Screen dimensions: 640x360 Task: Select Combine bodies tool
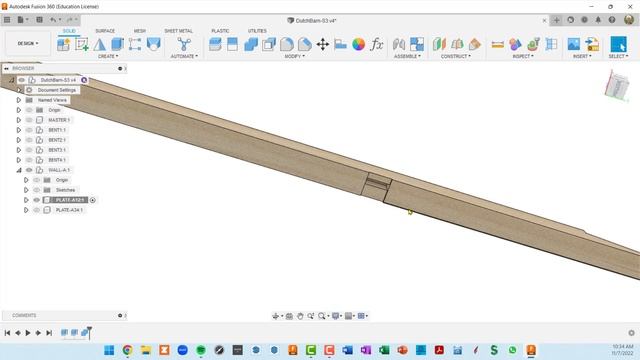[251, 44]
